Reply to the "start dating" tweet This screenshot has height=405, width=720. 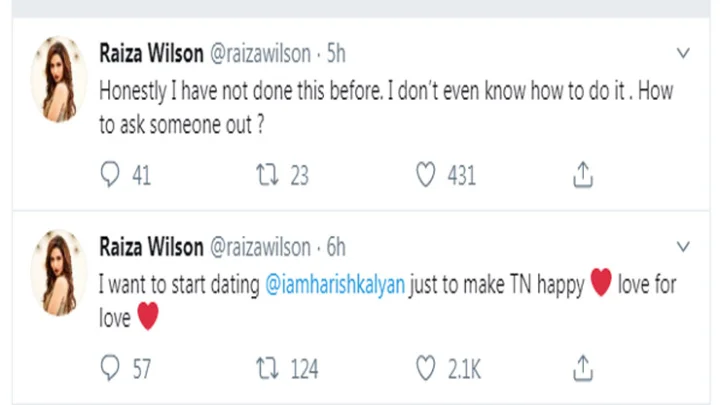pos(112,369)
